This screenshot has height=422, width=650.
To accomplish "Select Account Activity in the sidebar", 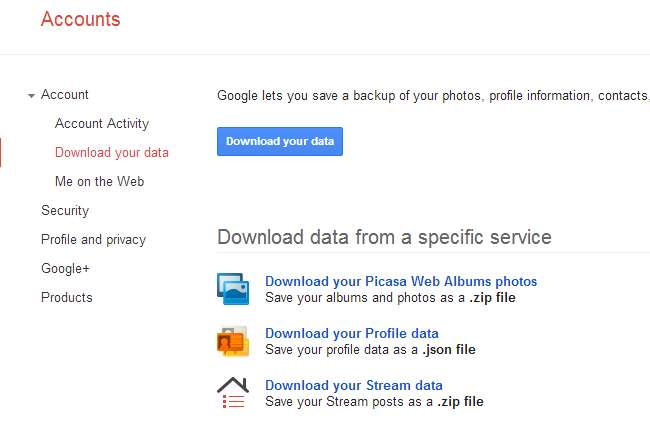I will [102, 124].
